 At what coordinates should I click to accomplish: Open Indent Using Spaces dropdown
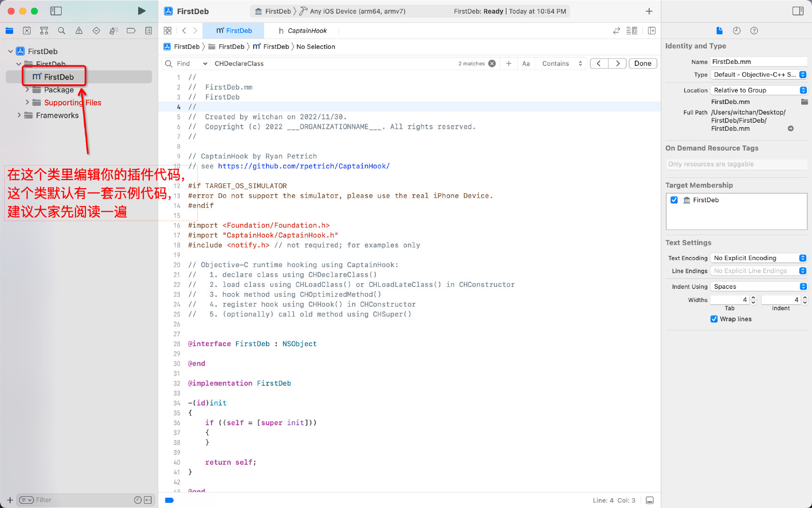(759, 286)
